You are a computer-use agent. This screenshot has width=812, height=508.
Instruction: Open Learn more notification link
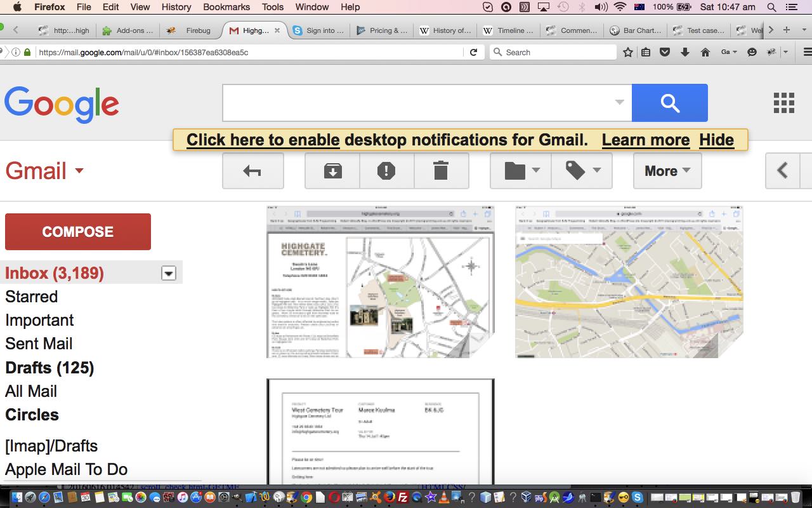point(646,140)
